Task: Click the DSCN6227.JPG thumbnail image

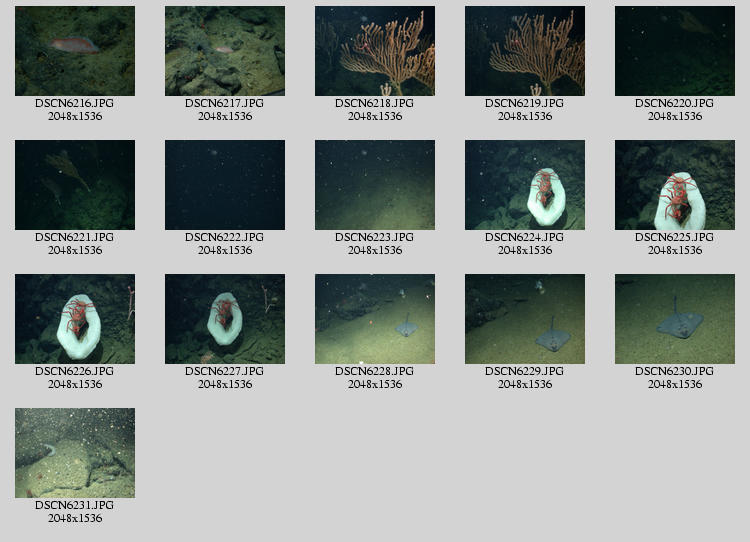Action: (x=225, y=319)
